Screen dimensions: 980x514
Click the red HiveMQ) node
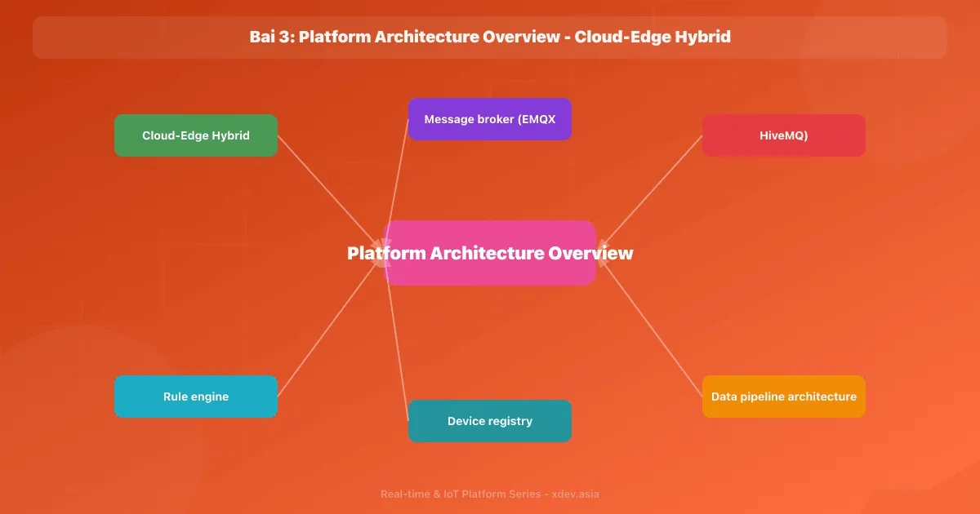pyautogui.click(x=784, y=135)
